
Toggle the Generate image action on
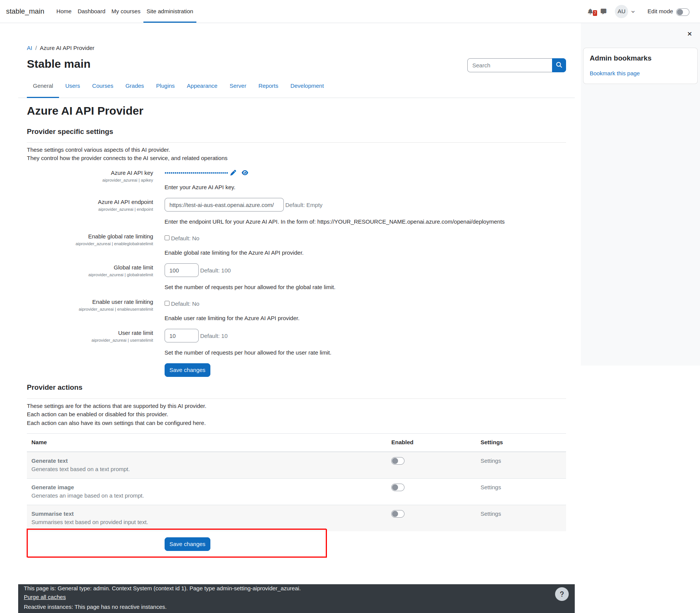398,487
